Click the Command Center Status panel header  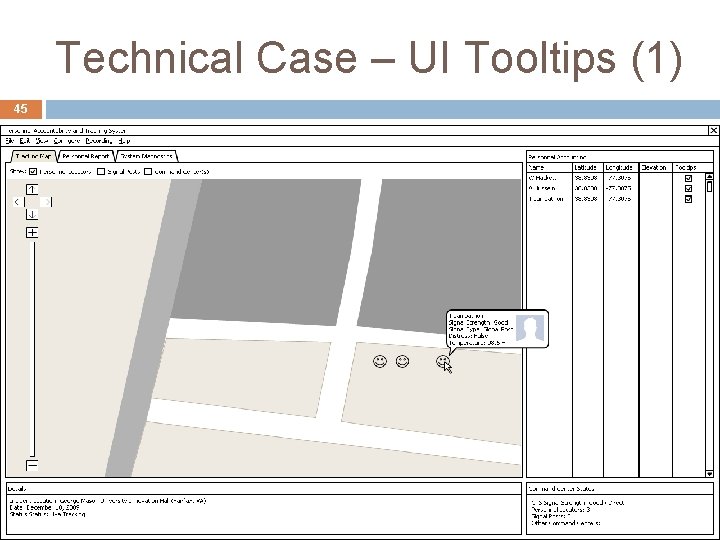click(x=620, y=489)
